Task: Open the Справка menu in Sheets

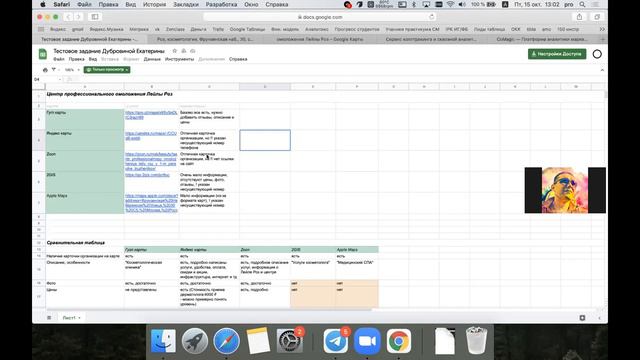Action: tap(238, 59)
